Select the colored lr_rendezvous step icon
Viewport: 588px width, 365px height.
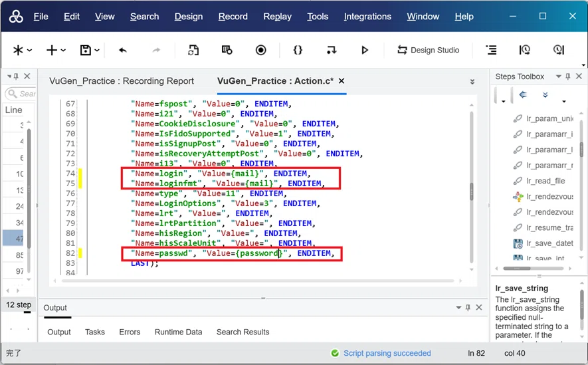click(x=518, y=197)
